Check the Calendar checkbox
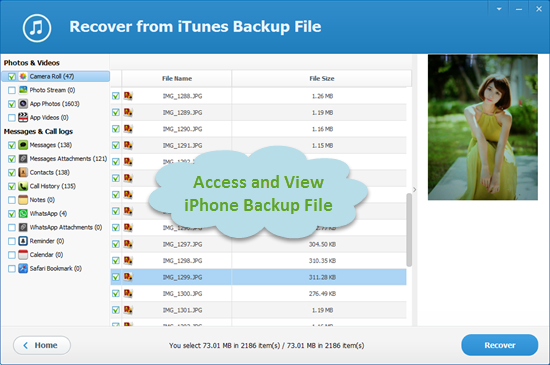This screenshot has width=550, height=365. click(12, 255)
